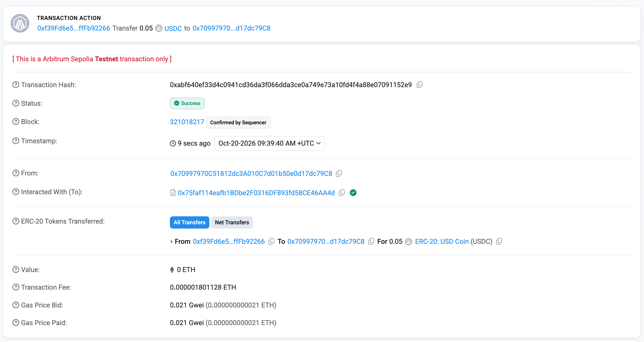
Task: Open 0x70997970...d17dc79C8 in Transaction Action
Action: pos(231,28)
